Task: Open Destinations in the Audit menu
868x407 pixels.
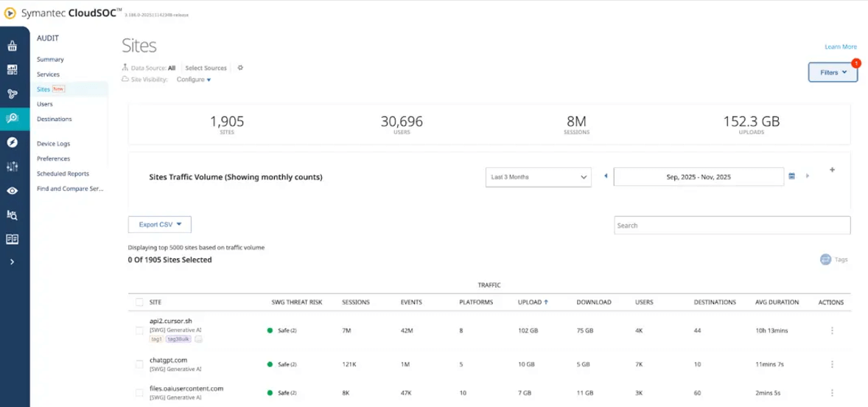Action: click(x=55, y=119)
